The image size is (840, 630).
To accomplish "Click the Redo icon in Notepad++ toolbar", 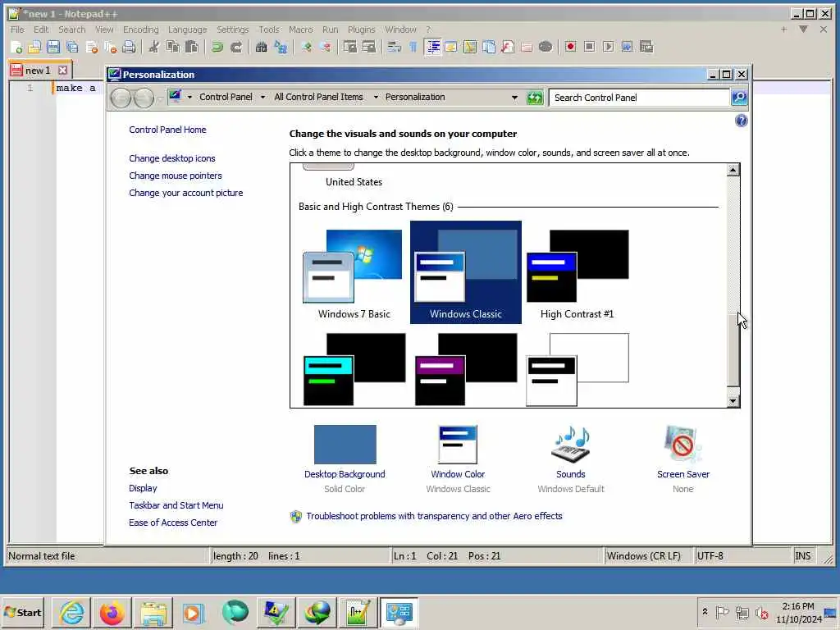I will 236,47.
